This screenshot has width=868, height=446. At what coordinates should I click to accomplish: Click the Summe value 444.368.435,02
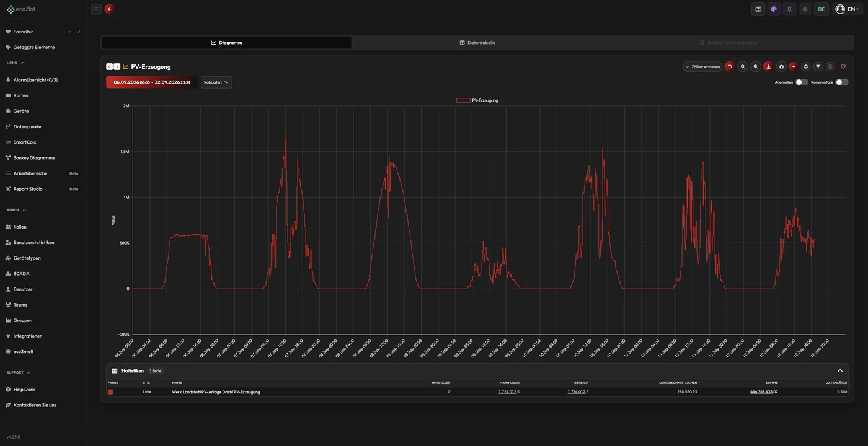point(764,392)
